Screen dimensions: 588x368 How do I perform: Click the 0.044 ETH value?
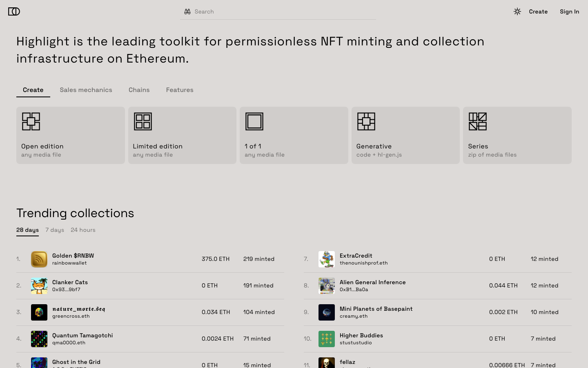point(503,285)
